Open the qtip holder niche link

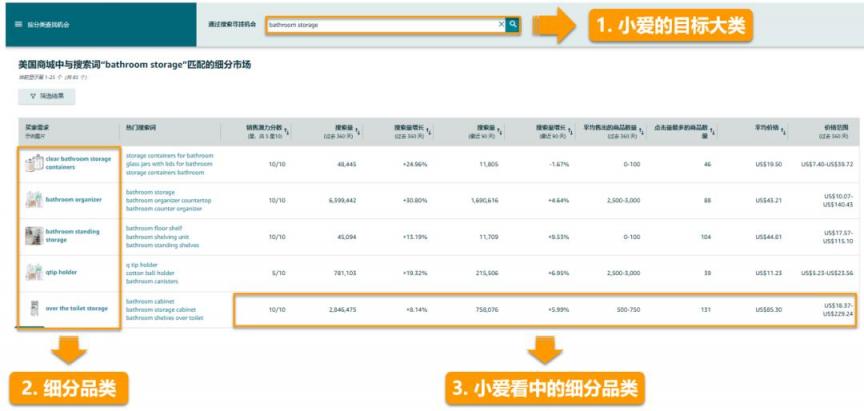point(61,272)
